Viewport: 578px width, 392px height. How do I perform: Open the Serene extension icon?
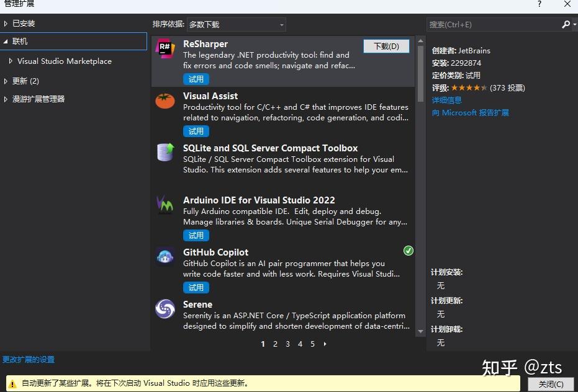click(165, 310)
